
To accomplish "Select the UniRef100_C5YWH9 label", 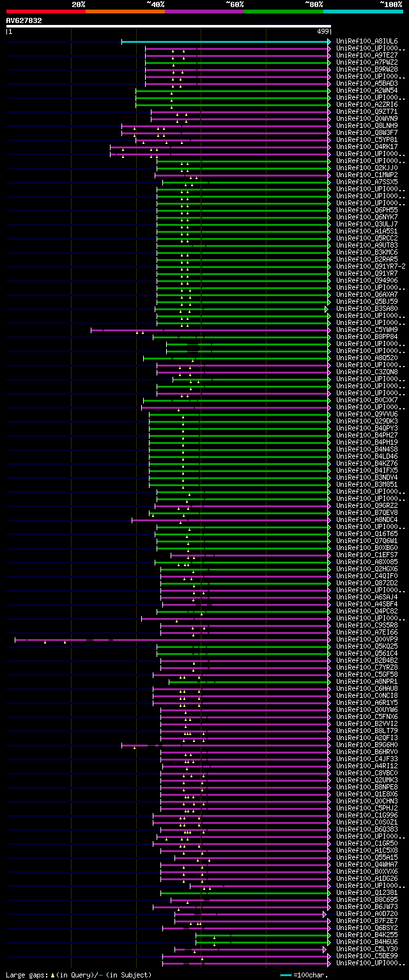I will click(x=367, y=330).
